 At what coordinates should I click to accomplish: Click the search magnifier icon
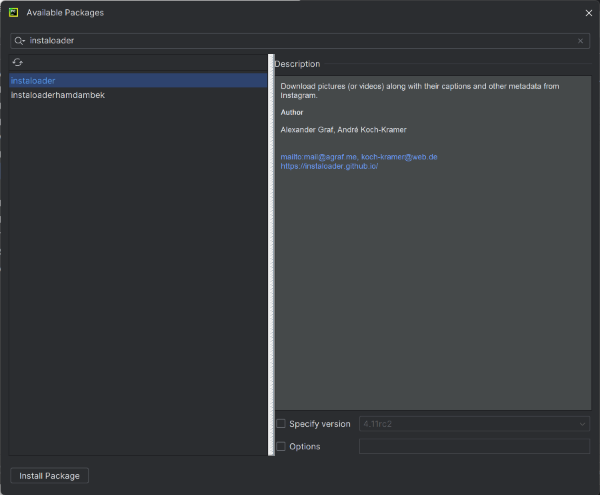(19, 41)
